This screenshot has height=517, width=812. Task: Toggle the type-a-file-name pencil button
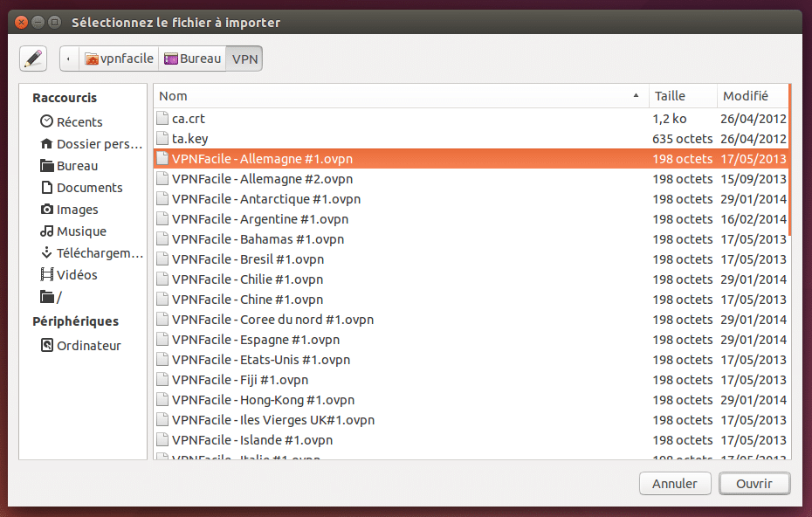pos(33,59)
